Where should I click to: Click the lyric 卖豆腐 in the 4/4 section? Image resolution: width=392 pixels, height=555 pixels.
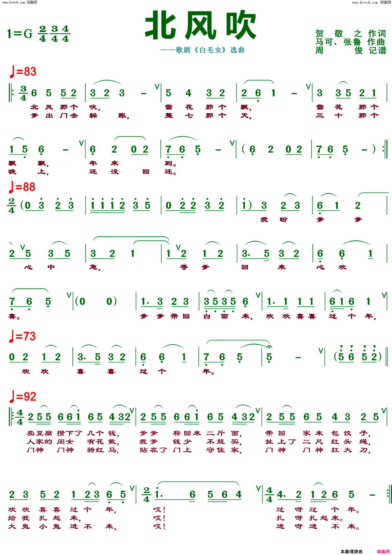pos(39,433)
